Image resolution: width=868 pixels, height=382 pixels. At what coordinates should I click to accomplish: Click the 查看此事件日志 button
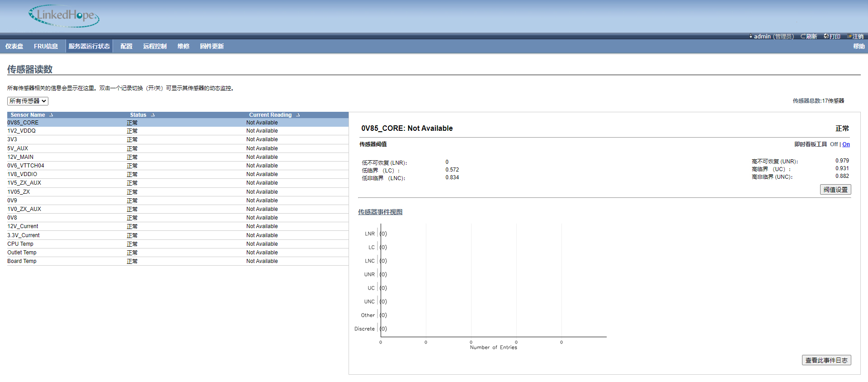click(826, 360)
